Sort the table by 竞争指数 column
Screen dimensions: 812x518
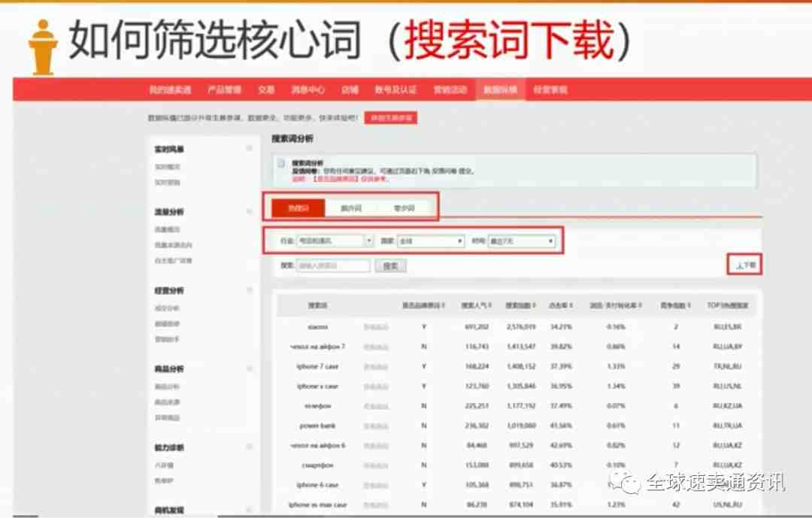coord(676,306)
